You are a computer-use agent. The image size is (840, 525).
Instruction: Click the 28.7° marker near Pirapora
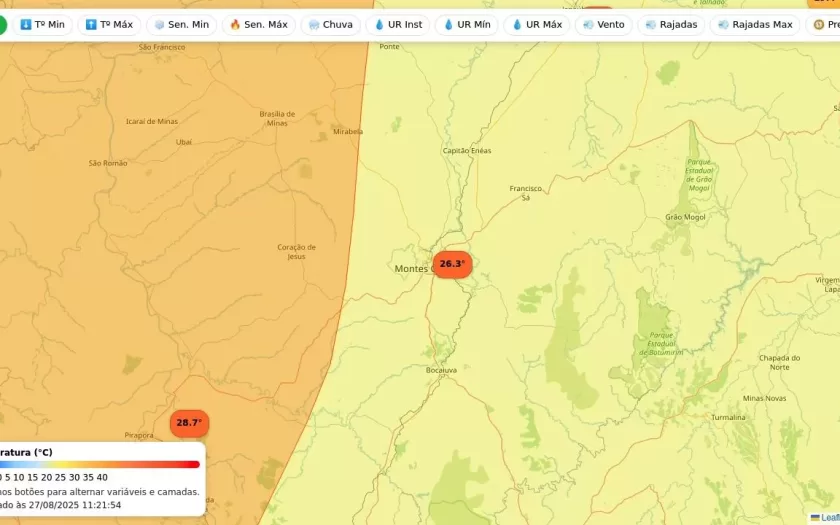point(189,423)
